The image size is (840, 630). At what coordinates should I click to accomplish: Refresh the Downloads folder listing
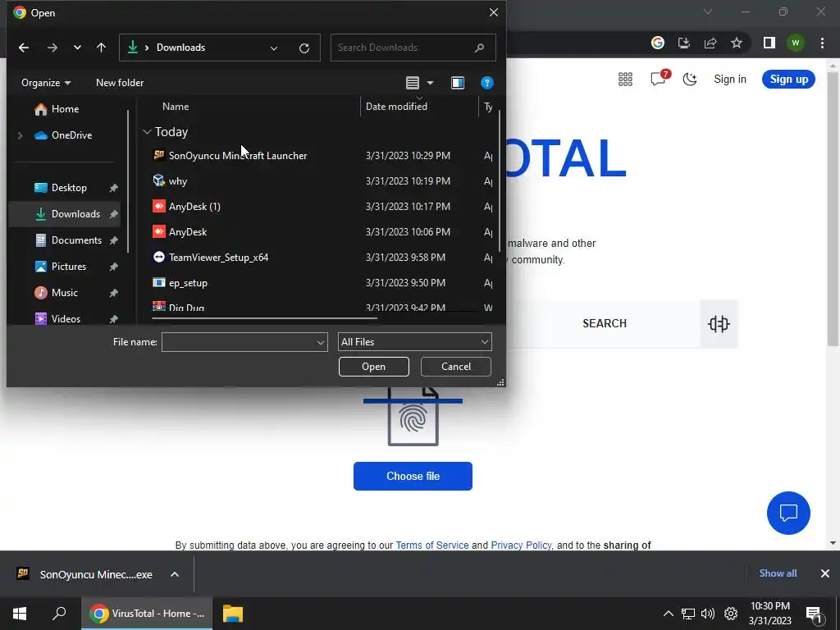click(304, 48)
